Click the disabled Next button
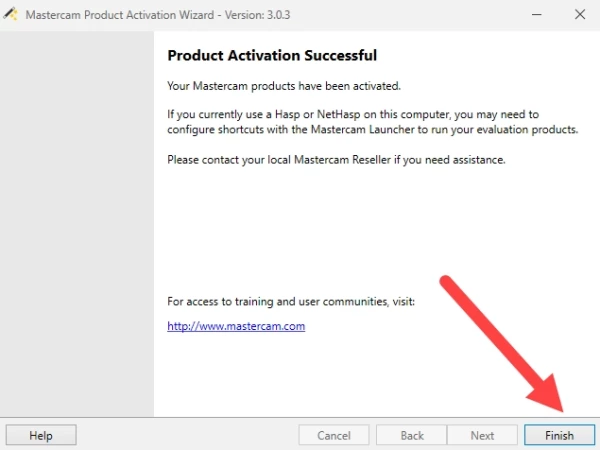 (482, 436)
